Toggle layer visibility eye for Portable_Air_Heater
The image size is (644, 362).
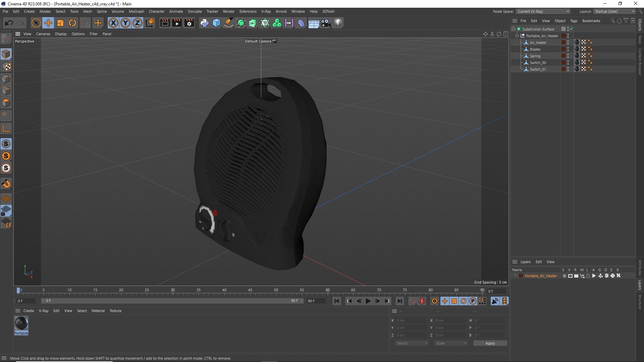(570, 276)
